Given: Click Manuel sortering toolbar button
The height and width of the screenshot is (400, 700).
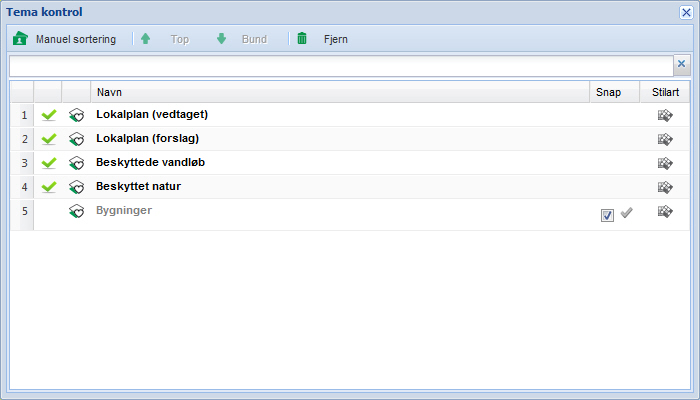Looking at the screenshot, I should pyautogui.click(x=65, y=40).
